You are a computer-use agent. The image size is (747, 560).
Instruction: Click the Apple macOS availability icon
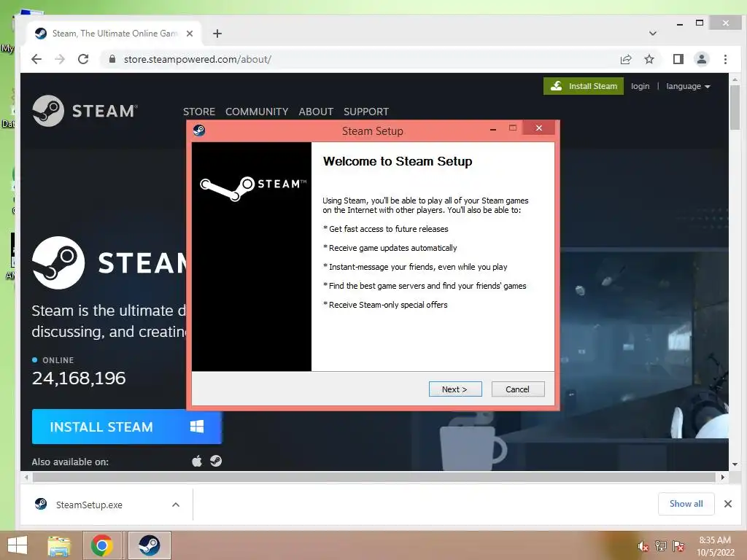[197, 461]
